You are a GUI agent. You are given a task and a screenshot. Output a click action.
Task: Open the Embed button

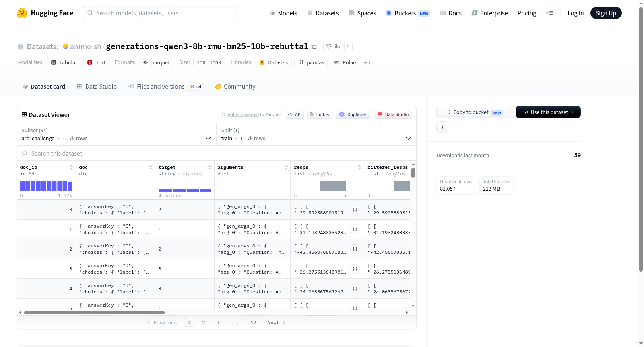(320, 114)
